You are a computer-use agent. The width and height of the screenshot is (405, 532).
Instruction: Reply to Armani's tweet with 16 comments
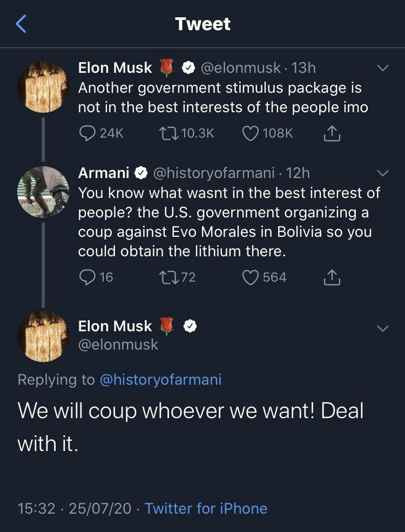tap(87, 277)
